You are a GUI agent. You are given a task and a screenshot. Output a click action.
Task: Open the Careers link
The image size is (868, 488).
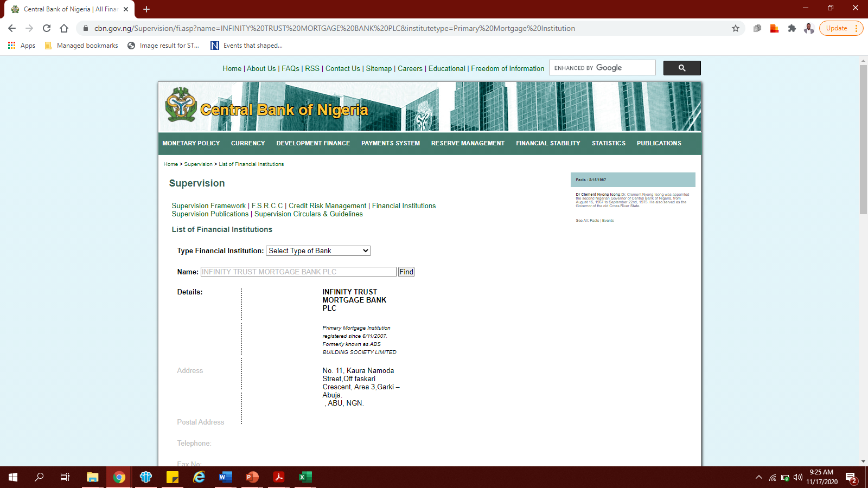click(x=410, y=69)
